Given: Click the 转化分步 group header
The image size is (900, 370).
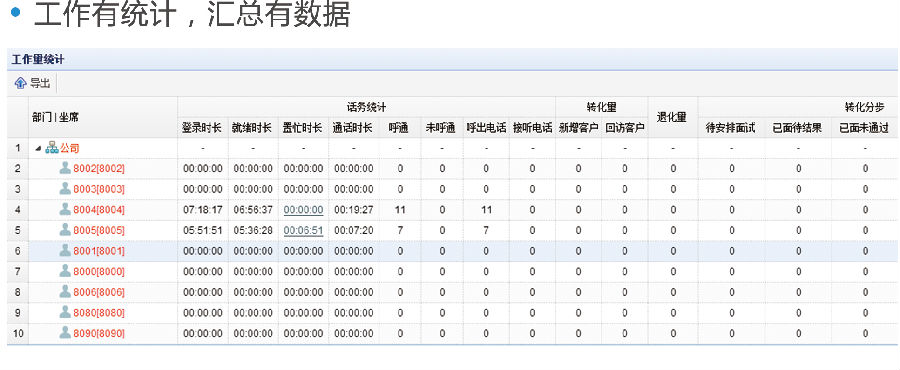Looking at the screenshot, I should coord(864,107).
